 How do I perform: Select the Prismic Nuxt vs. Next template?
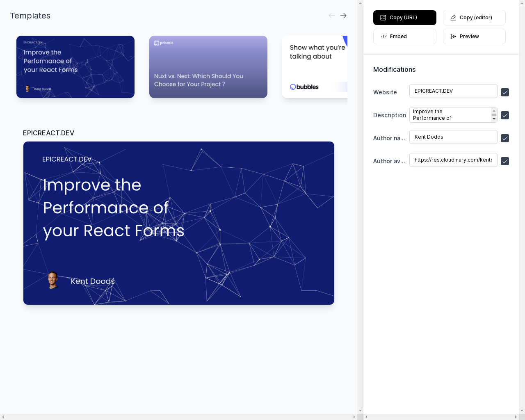(208, 67)
